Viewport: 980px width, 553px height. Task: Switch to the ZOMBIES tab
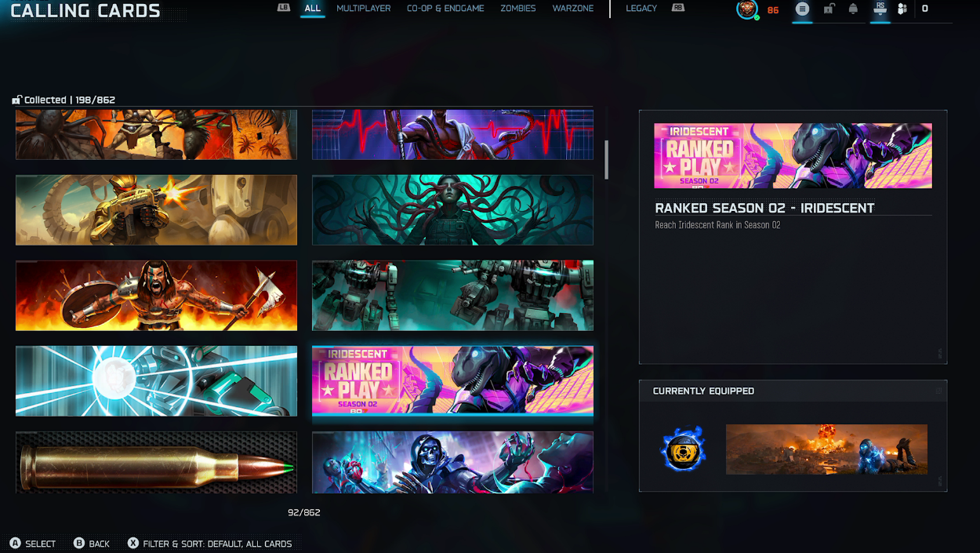pos(518,9)
